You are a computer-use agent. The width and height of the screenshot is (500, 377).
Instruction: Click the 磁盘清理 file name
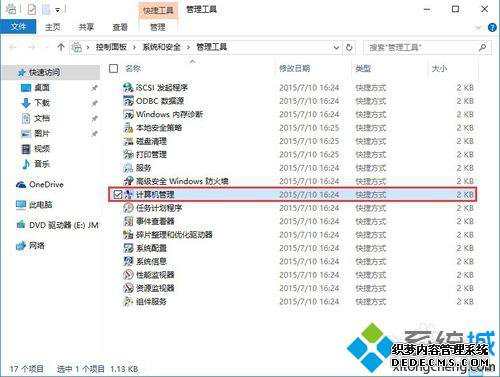tap(151, 141)
